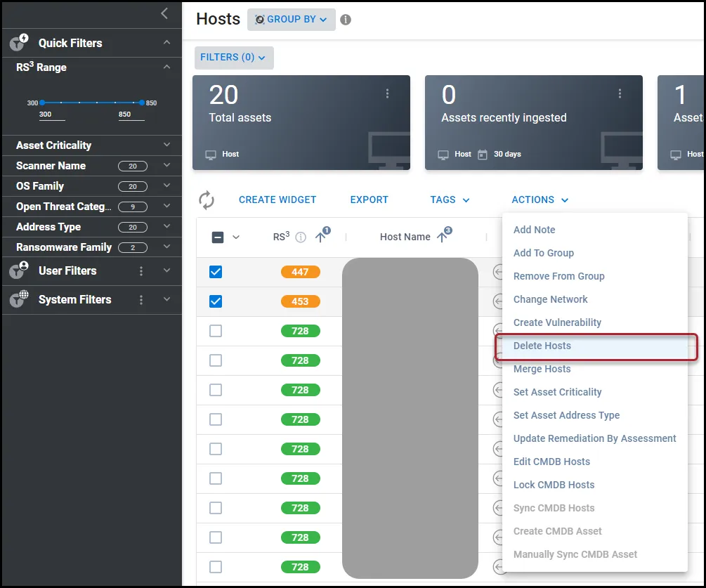Expand the Scanner Name filter

point(166,165)
